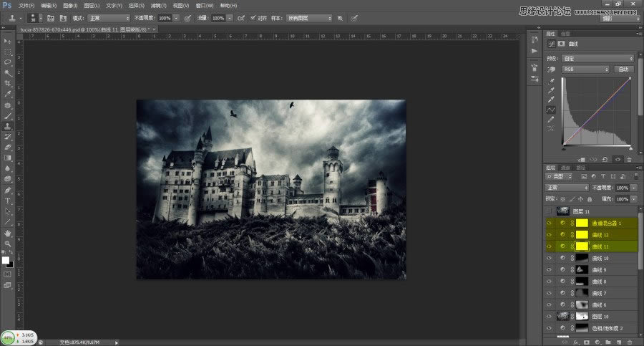Open the 图像 menu
This screenshot has height=346, width=644.
tap(69, 5)
